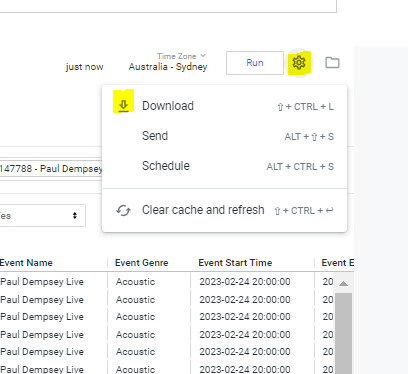Choose Schedule in the menu
Screen dimensions: 408x374
coord(224,166)
